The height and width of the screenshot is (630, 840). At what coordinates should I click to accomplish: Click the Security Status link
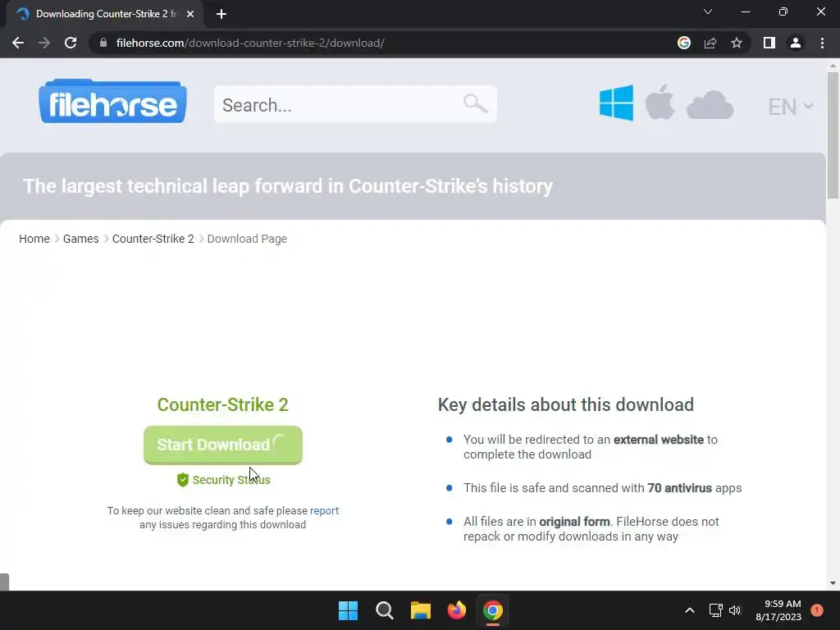click(231, 480)
